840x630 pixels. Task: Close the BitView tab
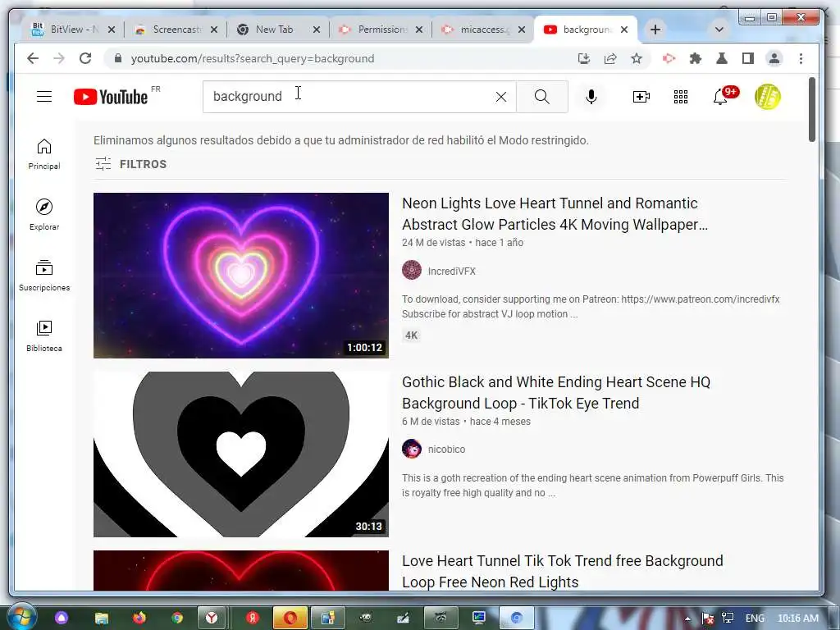pyautogui.click(x=112, y=30)
